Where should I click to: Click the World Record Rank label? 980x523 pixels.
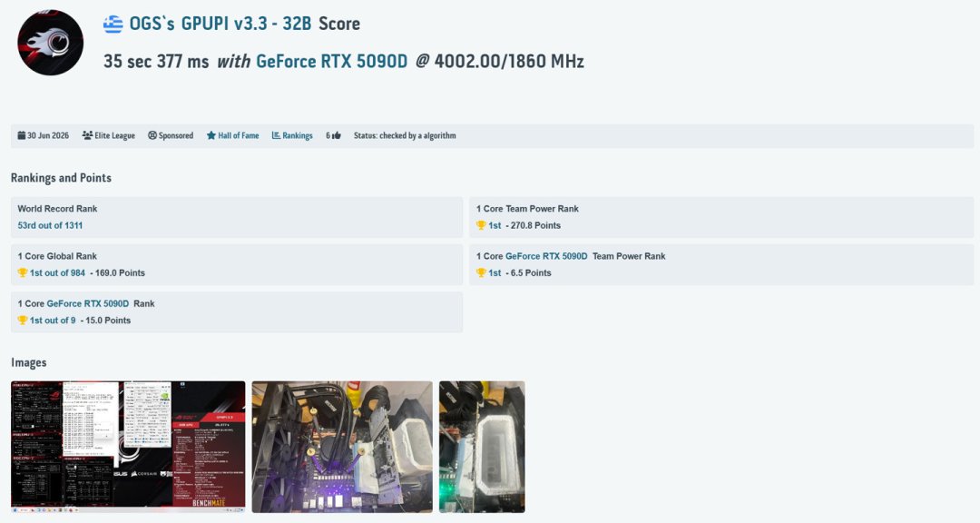click(57, 208)
